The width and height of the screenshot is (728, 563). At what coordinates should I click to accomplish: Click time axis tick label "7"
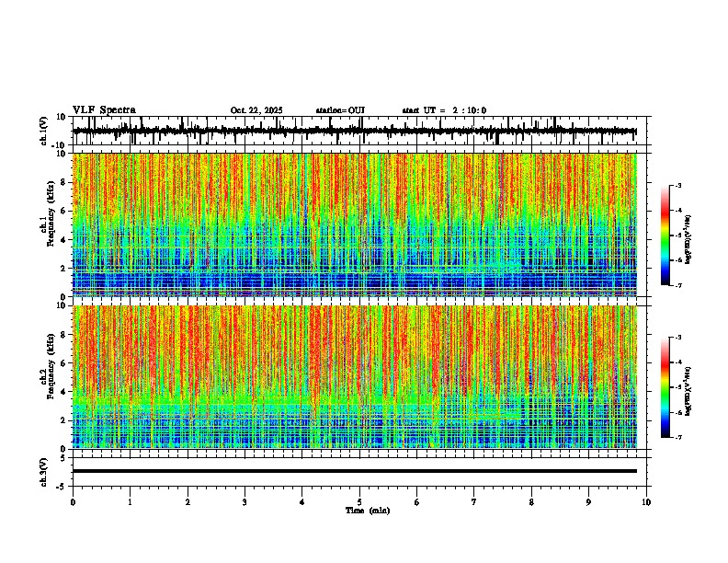click(x=474, y=502)
